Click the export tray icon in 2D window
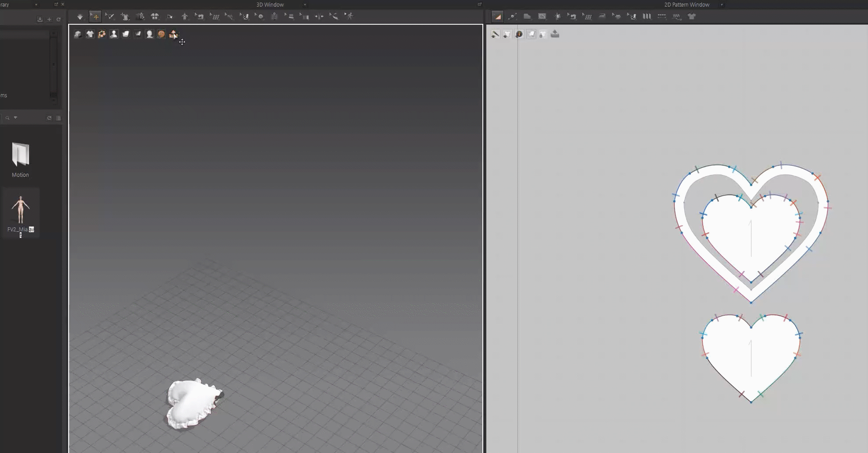 click(x=555, y=34)
